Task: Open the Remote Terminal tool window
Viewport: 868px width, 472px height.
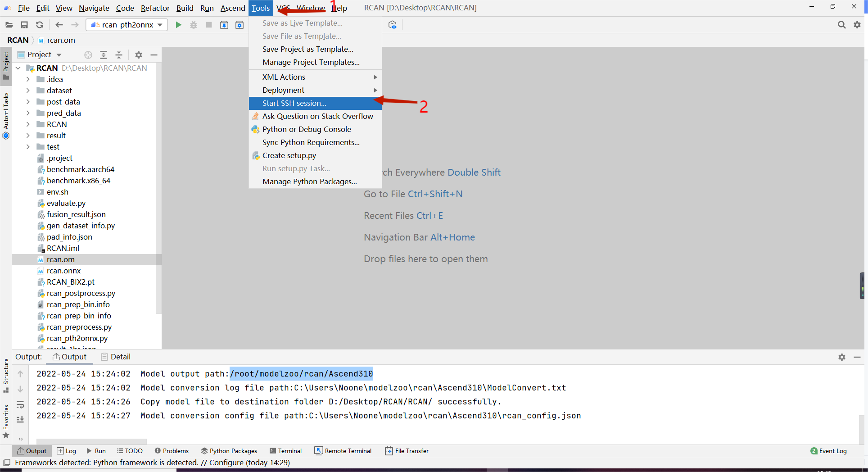Action: coord(343,451)
